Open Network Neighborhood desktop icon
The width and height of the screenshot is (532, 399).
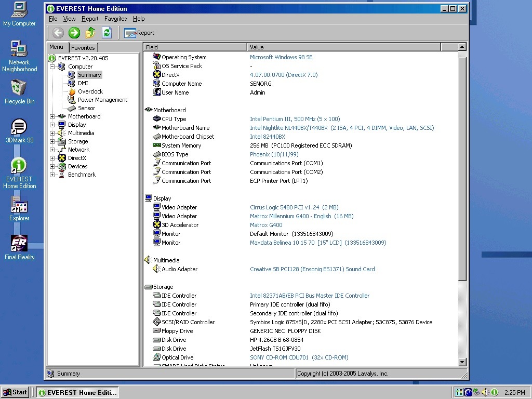19,56
